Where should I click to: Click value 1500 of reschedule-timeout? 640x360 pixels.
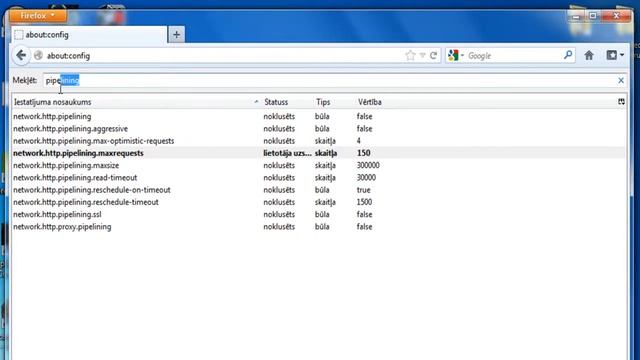click(x=364, y=202)
